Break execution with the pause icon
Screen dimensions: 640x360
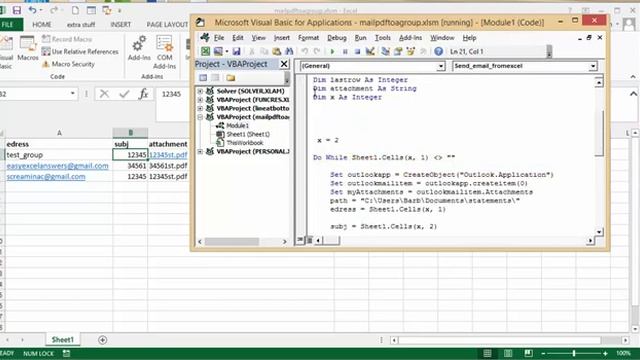tap(345, 51)
